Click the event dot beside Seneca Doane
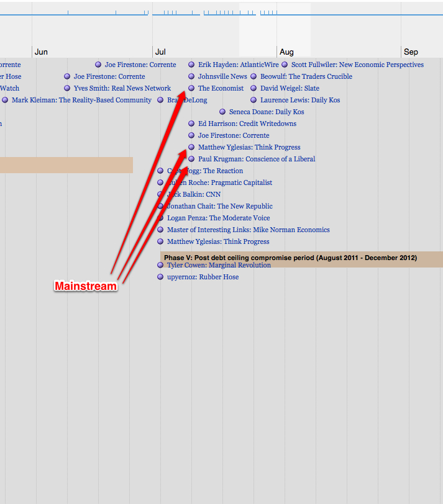443x504 pixels. tap(222, 112)
